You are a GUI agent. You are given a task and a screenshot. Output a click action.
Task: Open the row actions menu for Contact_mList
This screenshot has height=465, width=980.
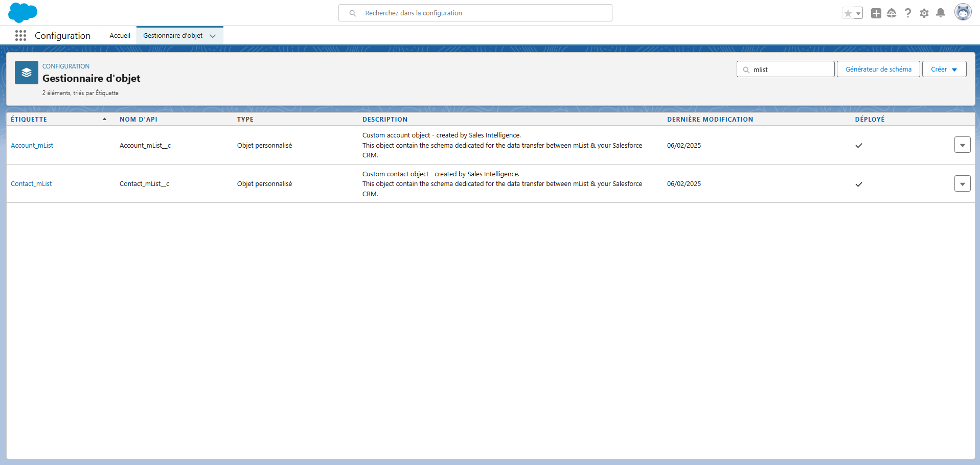pyautogui.click(x=963, y=183)
